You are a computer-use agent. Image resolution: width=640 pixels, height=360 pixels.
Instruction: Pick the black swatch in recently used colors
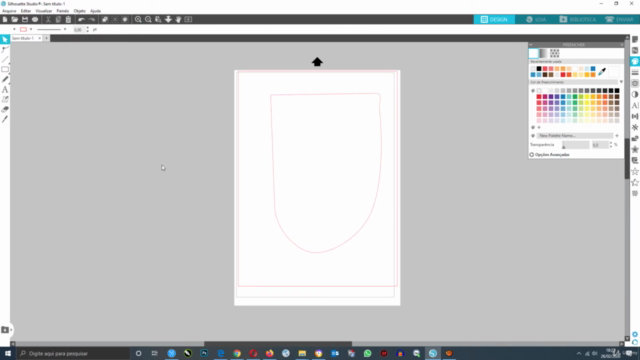pos(539,69)
